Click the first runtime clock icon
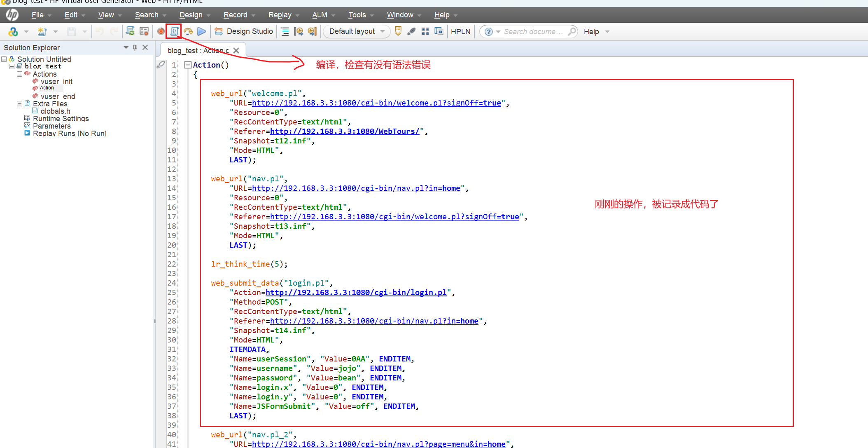 [299, 31]
